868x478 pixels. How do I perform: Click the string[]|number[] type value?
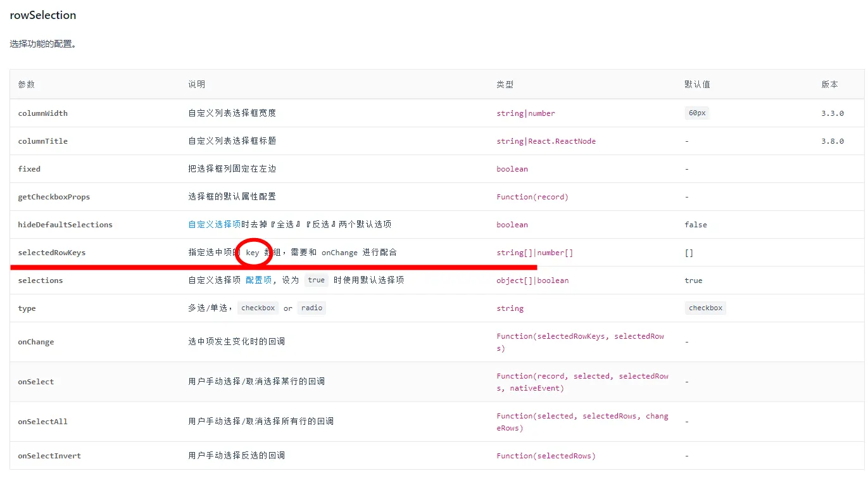click(535, 253)
